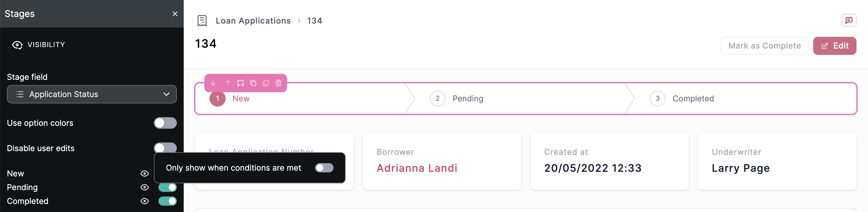Duplicate the stages block
The width and height of the screenshot is (868, 212).
coord(253,83)
